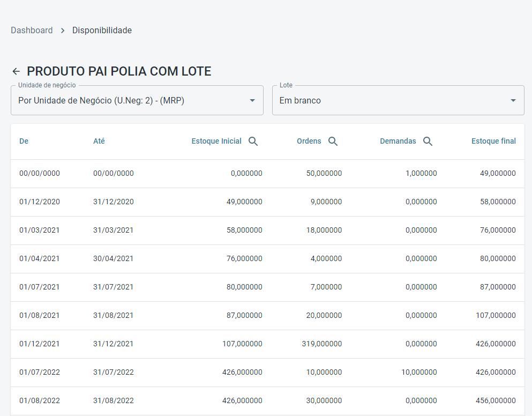Click Estoque final value 456,000000
The height and width of the screenshot is (416, 532).
tap(496, 400)
